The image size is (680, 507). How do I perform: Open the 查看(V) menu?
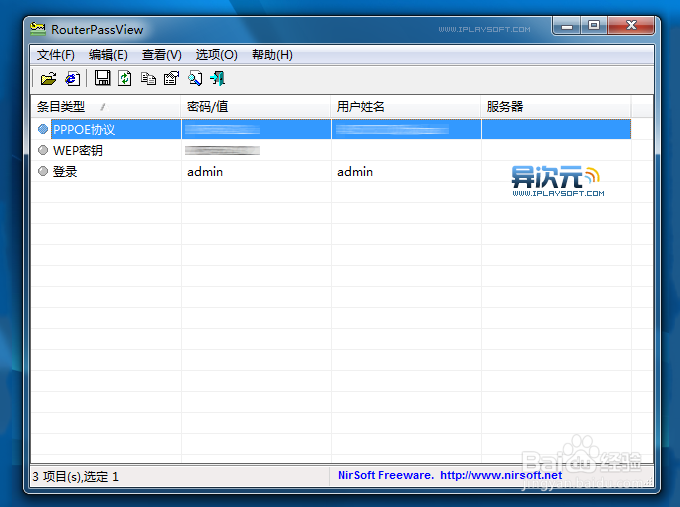point(161,55)
